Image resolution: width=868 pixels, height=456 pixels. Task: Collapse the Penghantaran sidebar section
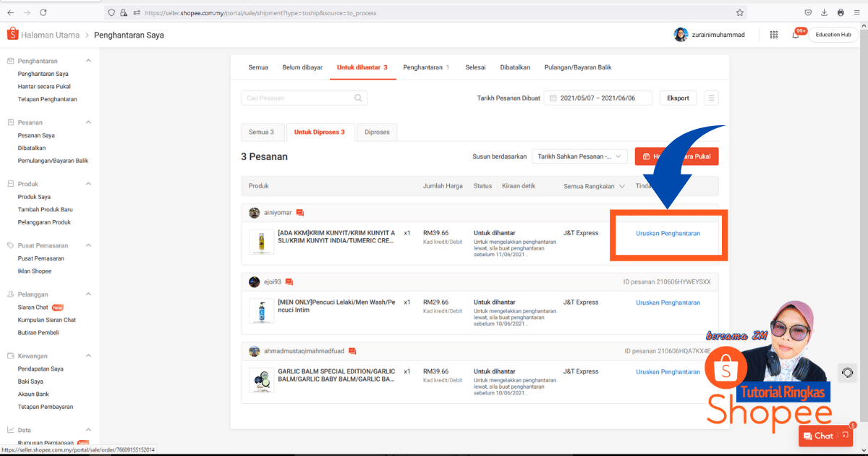click(88, 61)
